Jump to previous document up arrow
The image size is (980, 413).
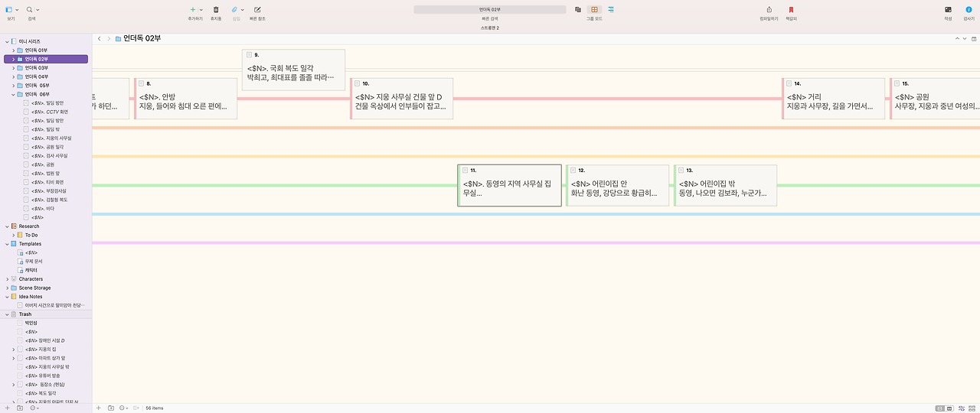point(957,38)
